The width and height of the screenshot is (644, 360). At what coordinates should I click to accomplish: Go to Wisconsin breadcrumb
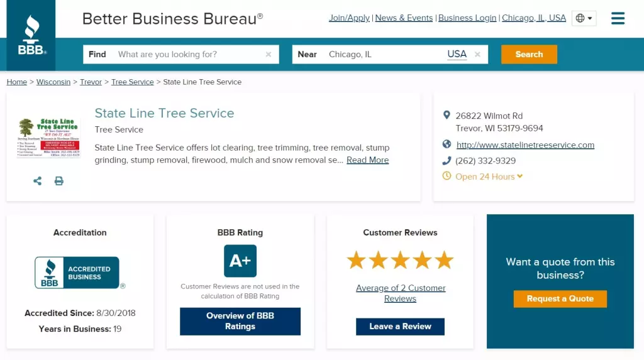[53, 82]
